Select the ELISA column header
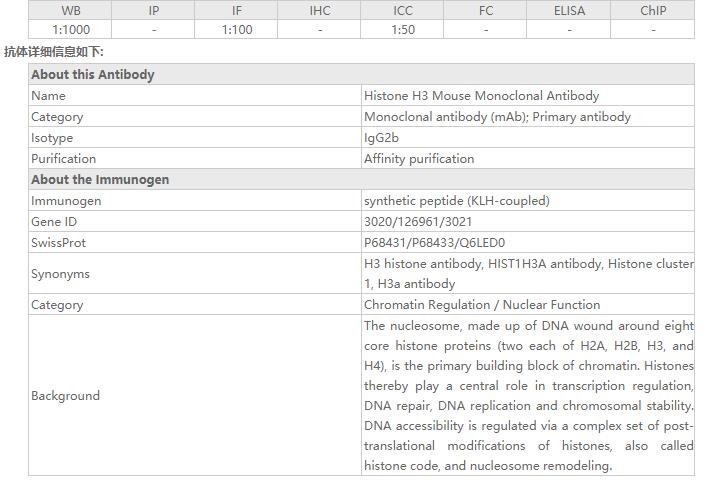This screenshot has width=708, height=480. [569, 11]
